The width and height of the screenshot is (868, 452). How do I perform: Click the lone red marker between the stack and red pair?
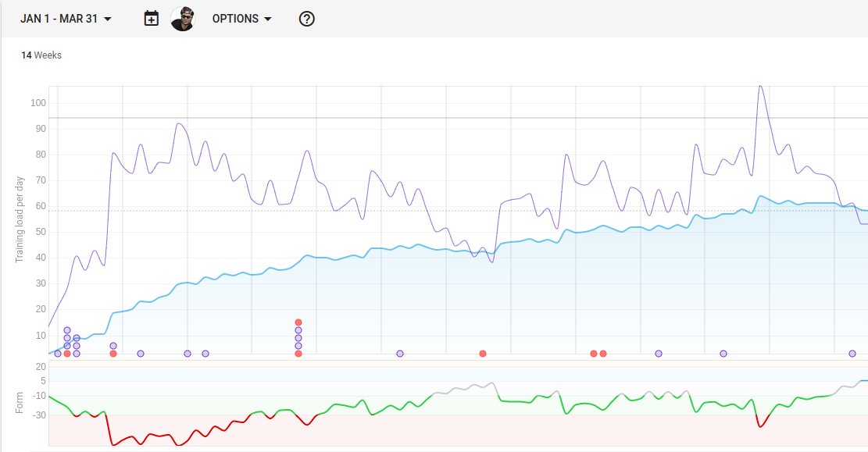pyautogui.click(x=483, y=354)
